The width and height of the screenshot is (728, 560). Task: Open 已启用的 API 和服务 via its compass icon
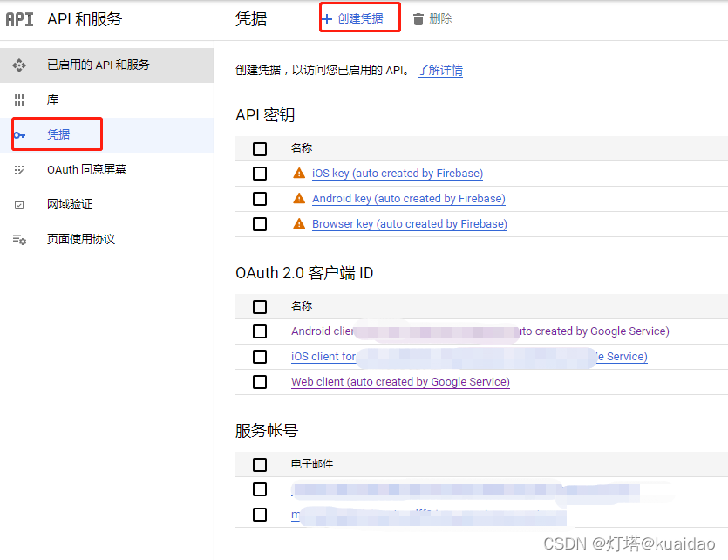(x=19, y=65)
